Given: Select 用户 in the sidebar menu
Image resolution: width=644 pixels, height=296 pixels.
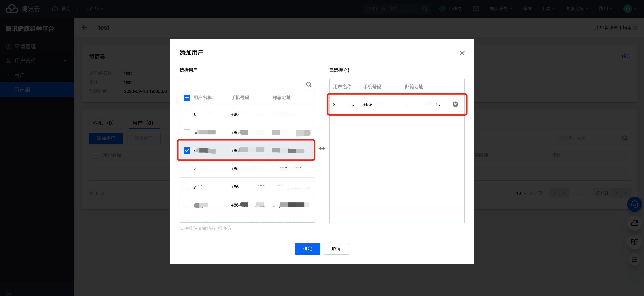Looking at the screenshot, I should click(x=19, y=75).
